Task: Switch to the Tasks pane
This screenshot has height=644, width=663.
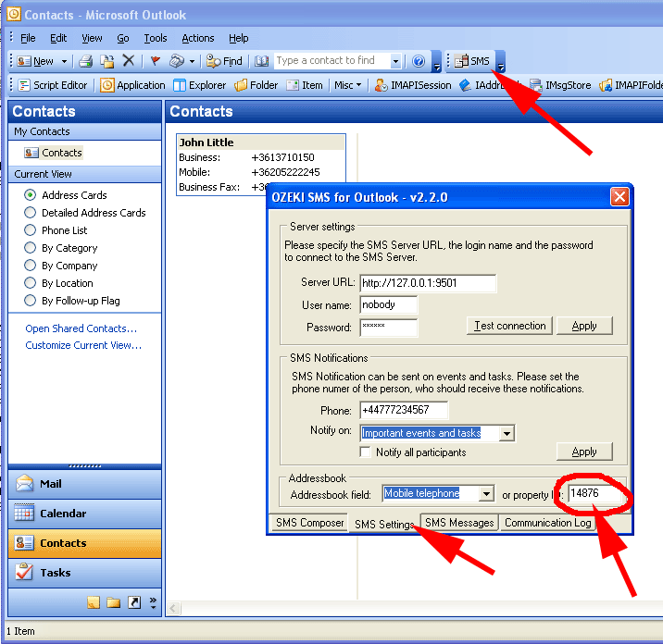Action: click(84, 573)
